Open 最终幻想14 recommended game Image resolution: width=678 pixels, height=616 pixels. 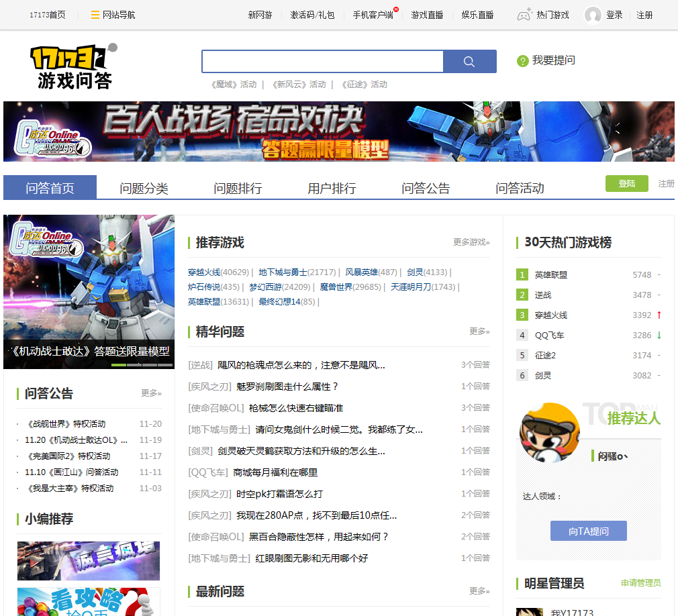279,302
